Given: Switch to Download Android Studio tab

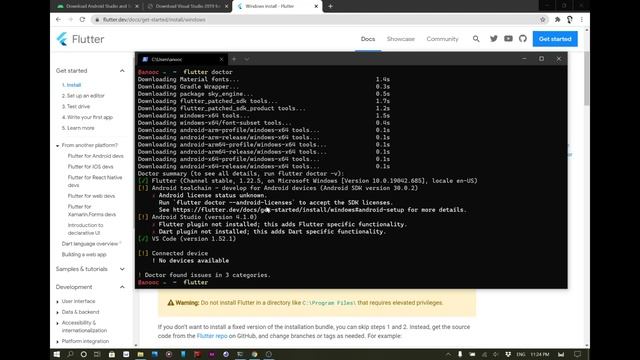Looking at the screenshot, I should [97, 7].
